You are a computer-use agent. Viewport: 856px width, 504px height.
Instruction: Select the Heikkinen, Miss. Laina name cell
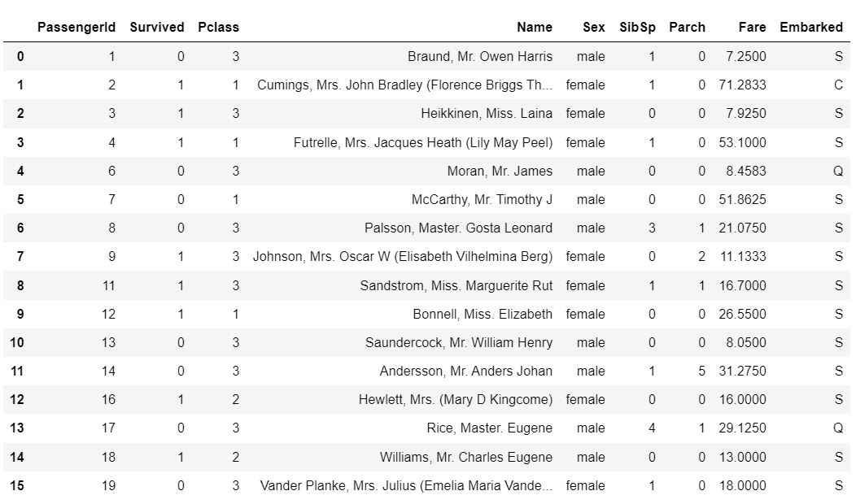[x=486, y=113]
